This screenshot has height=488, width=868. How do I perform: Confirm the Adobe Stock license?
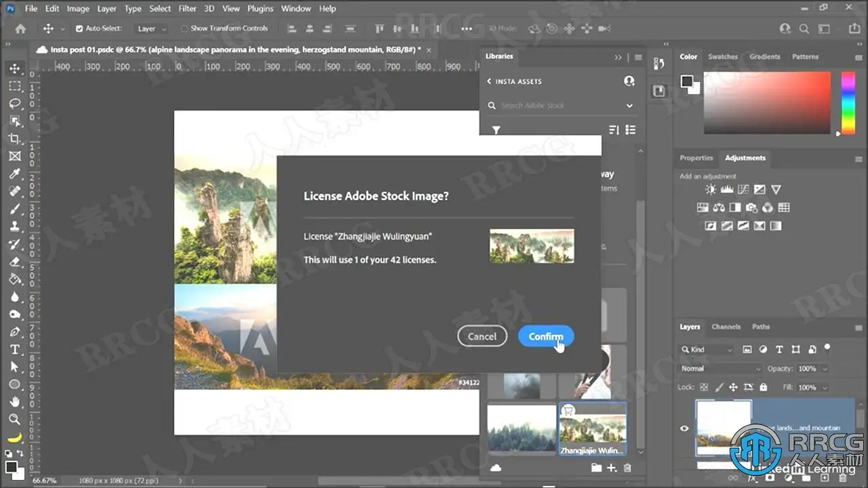[x=546, y=336]
